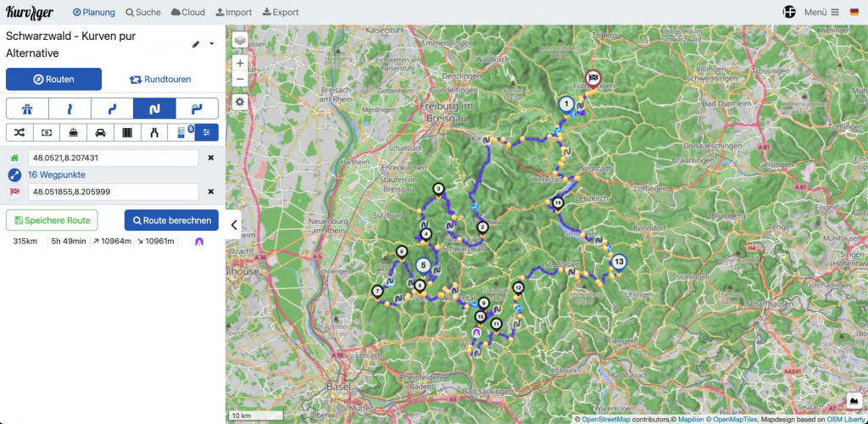The height and width of the screenshot is (424, 868).
Task: Toggle avoid toll roads option
Action: [48, 132]
